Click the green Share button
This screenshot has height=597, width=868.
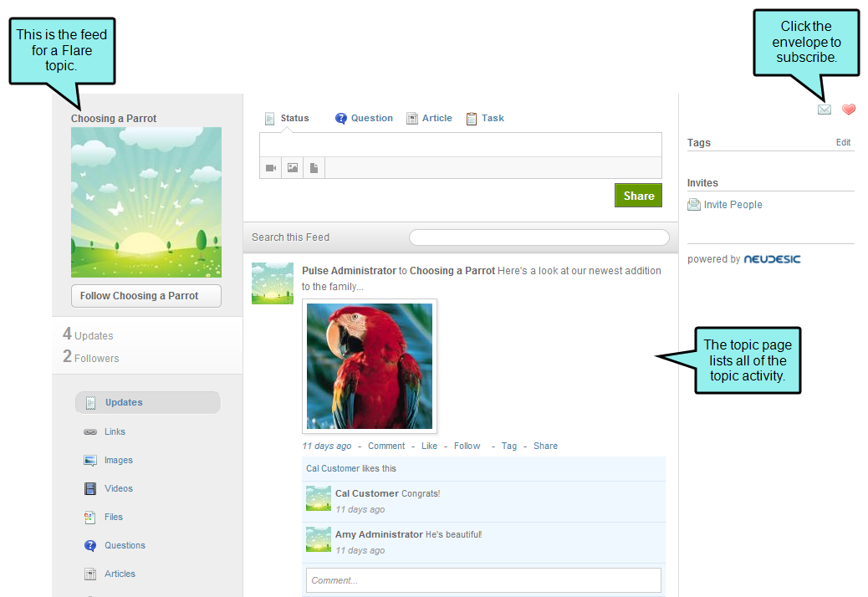(638, 196)
